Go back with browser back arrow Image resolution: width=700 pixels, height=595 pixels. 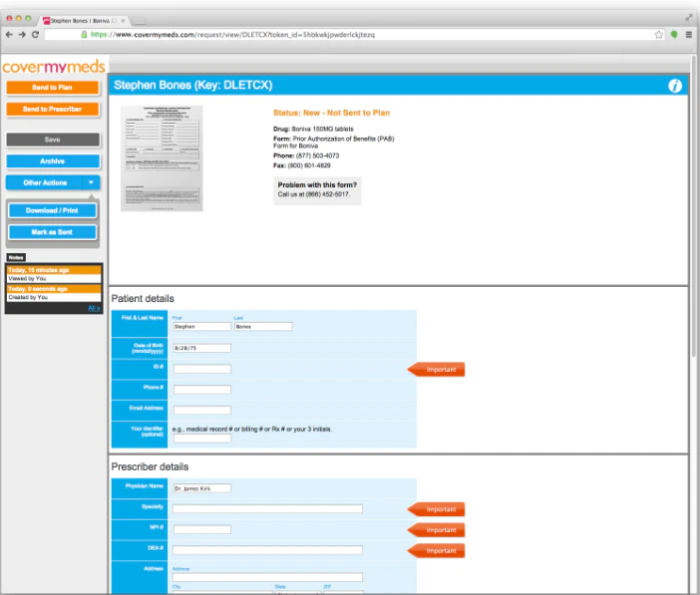click(x=9, y=34)
